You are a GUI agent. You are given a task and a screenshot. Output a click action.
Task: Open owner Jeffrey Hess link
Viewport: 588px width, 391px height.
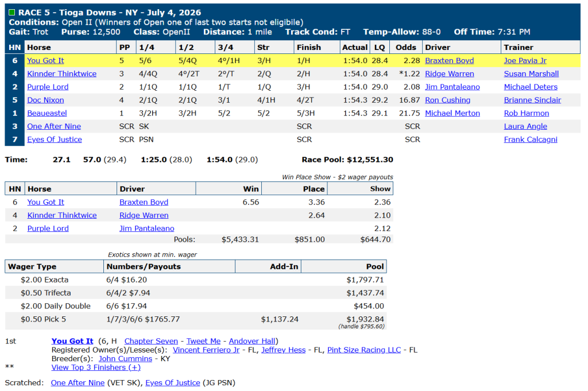tap(284, 350)
